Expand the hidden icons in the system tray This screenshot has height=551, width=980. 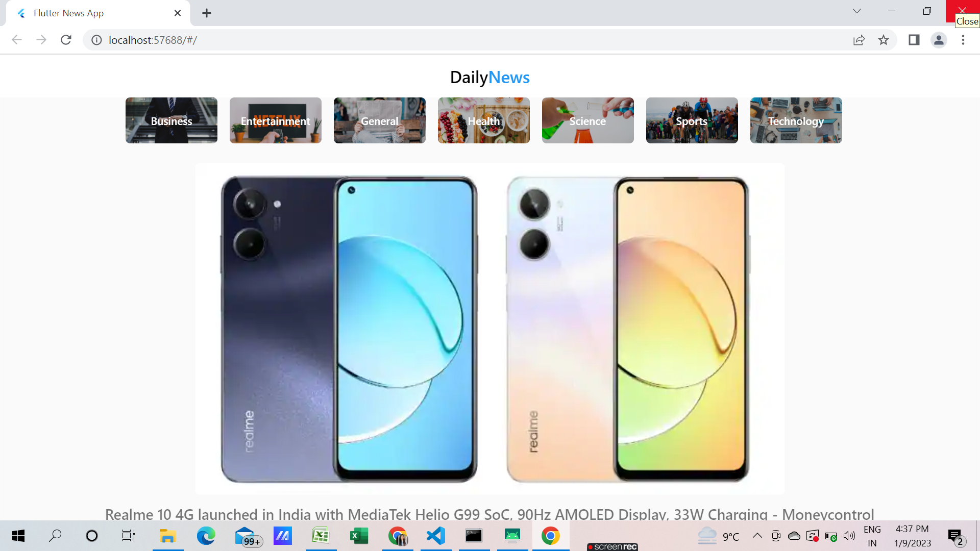coord(757,536)
